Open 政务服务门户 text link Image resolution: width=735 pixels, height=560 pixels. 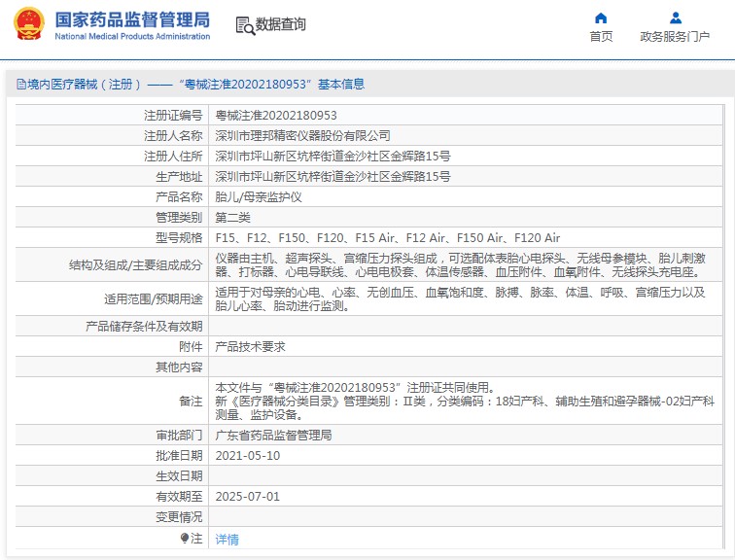tap(675, 37)
